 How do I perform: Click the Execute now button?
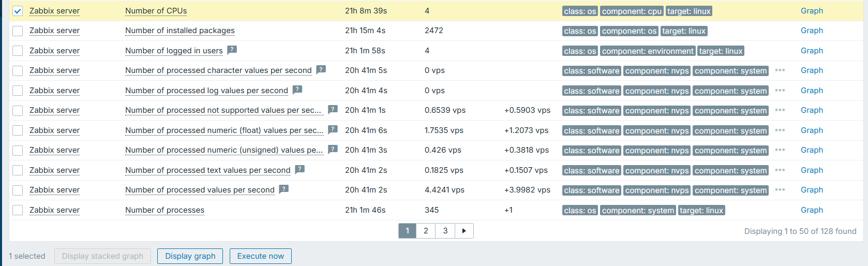tap(260, 256)
